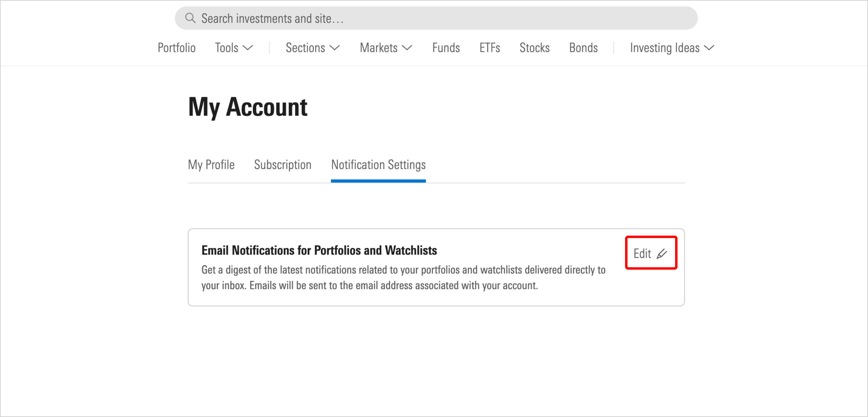This screenshot has height=417, width=868.
Task: Expand the Sections dropdown chevron
Action: pos(335,48)
